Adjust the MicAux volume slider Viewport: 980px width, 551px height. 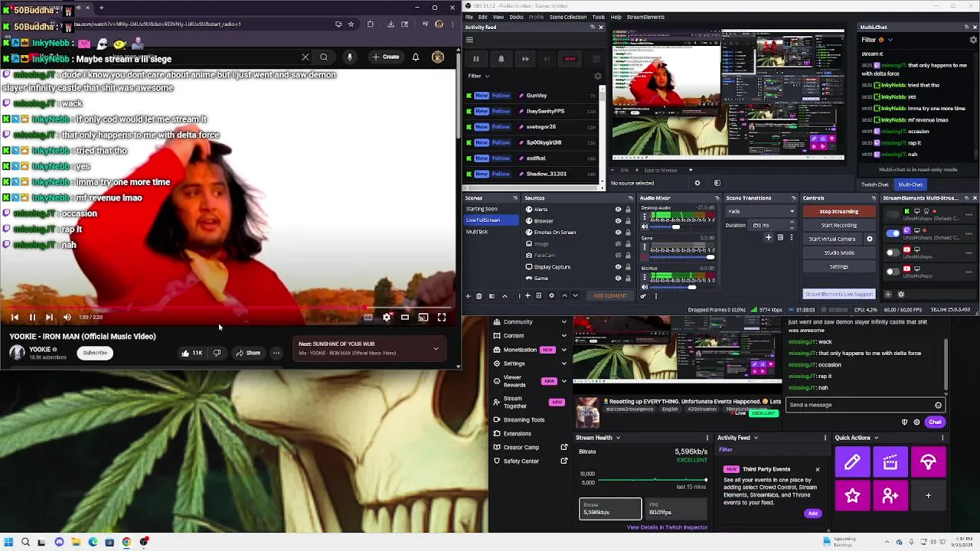683,287
